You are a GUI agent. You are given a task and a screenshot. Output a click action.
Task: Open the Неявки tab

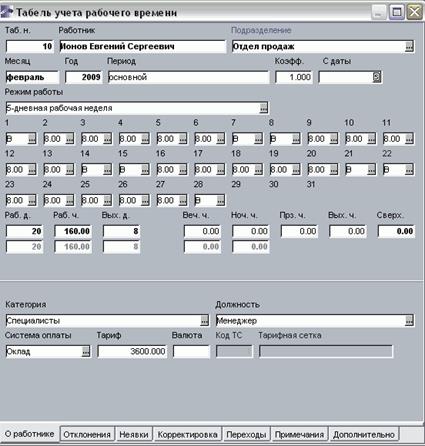(134, 434)
